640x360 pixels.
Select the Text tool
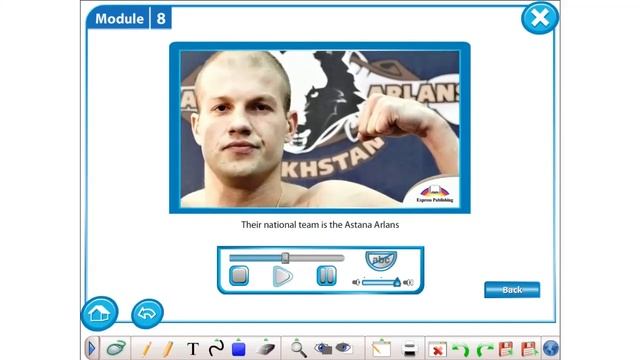point(193,349)
